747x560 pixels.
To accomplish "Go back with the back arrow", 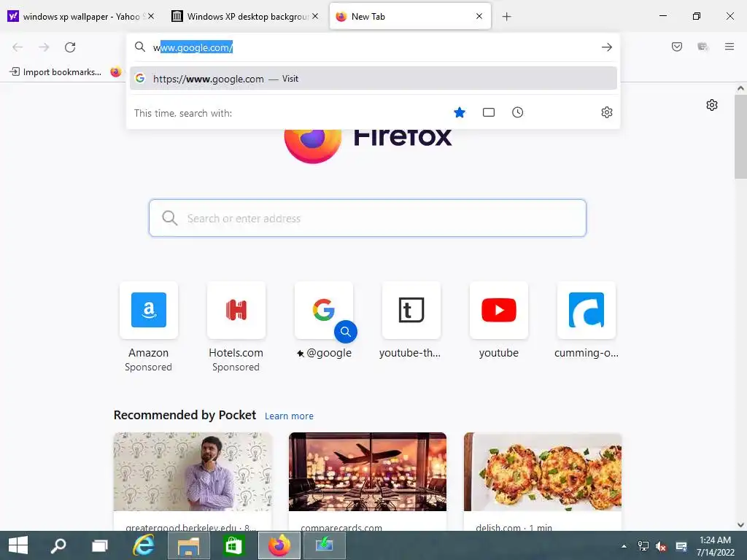I will tap(18, 47).
